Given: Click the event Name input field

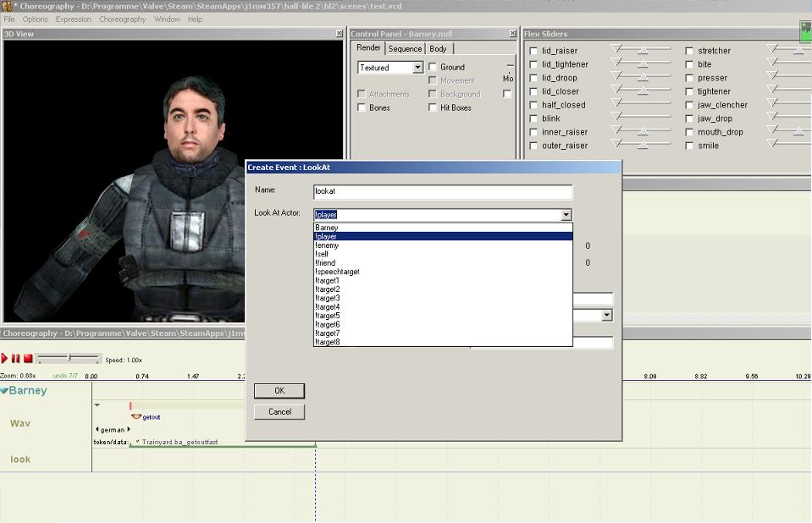Looking at the screenshot, I should pyautogui.click(x=443, y=191).
